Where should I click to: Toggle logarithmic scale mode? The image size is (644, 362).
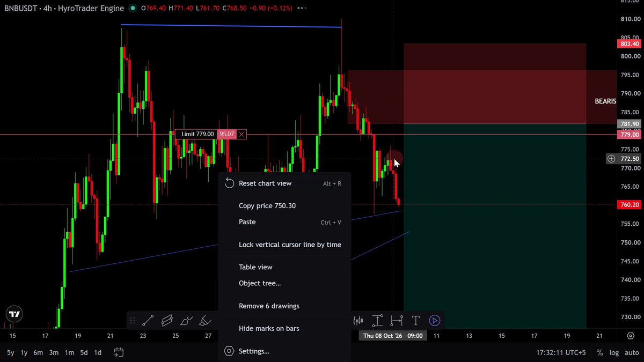(x=614, y=352)
